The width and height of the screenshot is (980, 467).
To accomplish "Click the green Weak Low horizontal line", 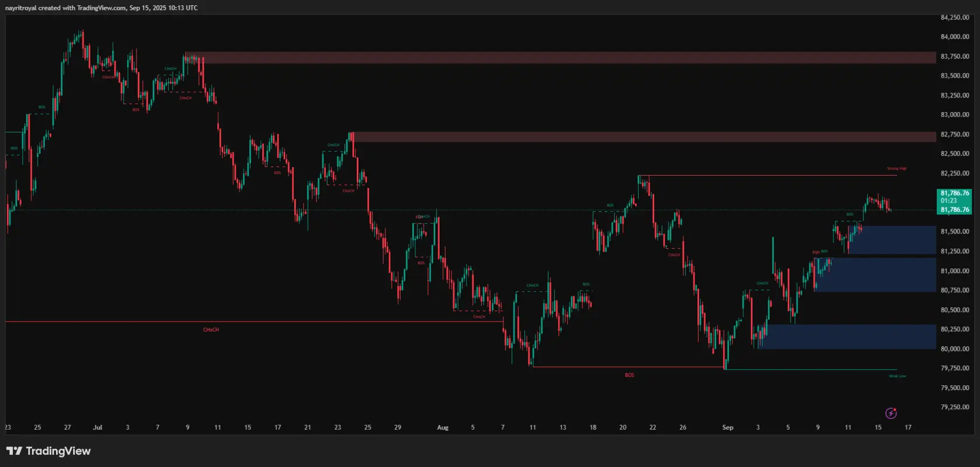I will (x=811, y=370).
